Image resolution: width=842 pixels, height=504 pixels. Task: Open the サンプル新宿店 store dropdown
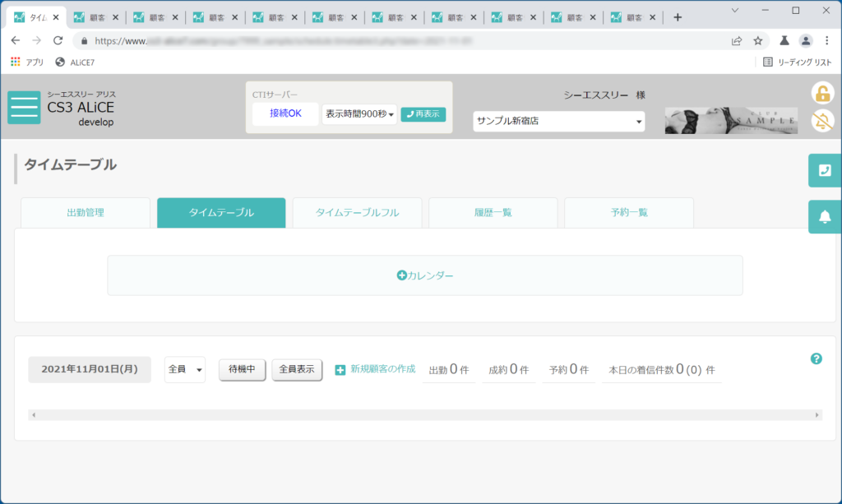pos(558,122)
